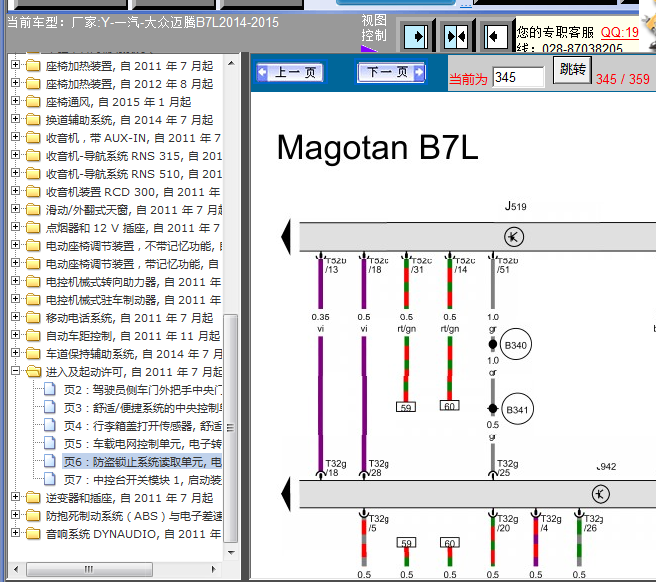The width and height of the screenshot is (656, 582).
Task: Expand 收音机-导航系统 RNS 315 node
Action: [x=15, y=155]
